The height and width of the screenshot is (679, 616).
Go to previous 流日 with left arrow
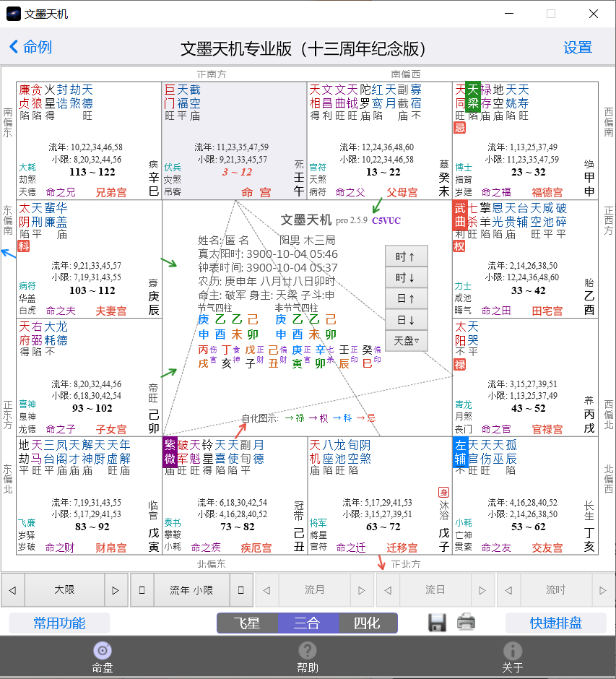[388, 590]
